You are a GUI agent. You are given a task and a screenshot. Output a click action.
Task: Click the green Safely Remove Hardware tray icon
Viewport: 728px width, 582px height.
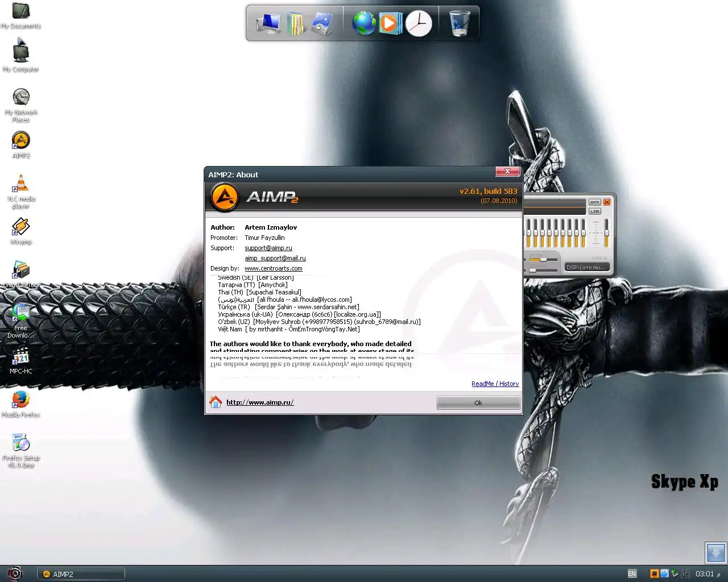pyautogui.click(x=675, y=573)
